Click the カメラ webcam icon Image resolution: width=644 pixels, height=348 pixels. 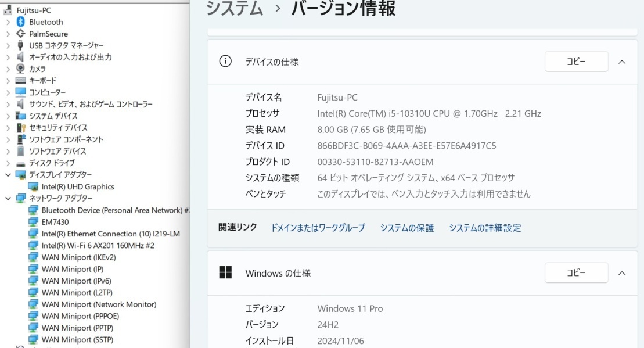point(20,69)
